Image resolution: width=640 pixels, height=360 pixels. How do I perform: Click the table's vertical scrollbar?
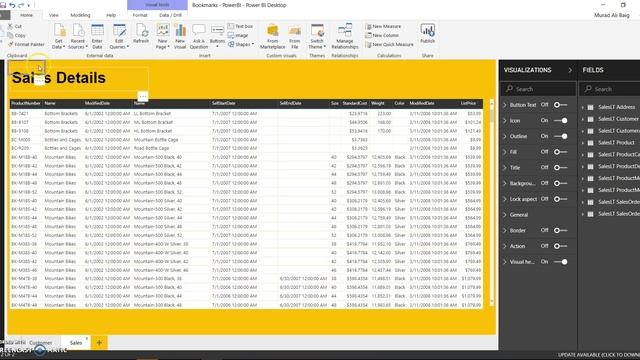pos(492,202)
